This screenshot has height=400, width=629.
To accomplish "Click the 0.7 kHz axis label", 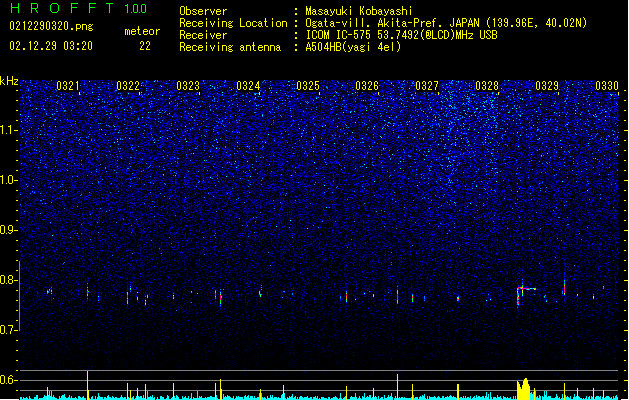I will pos(8,330).
